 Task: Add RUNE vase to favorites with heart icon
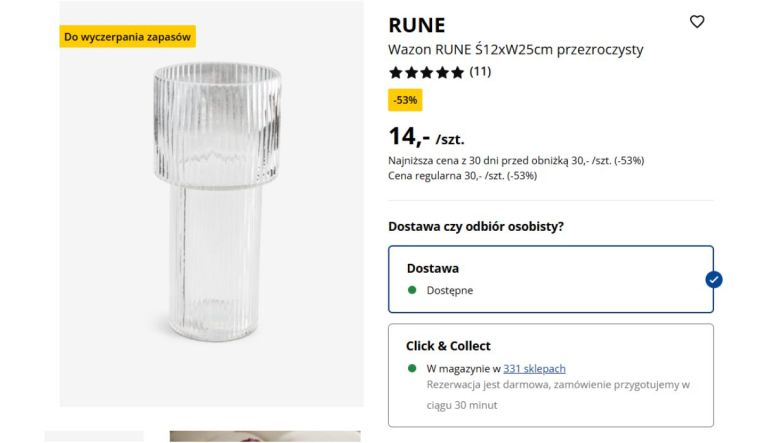[697, 22]
